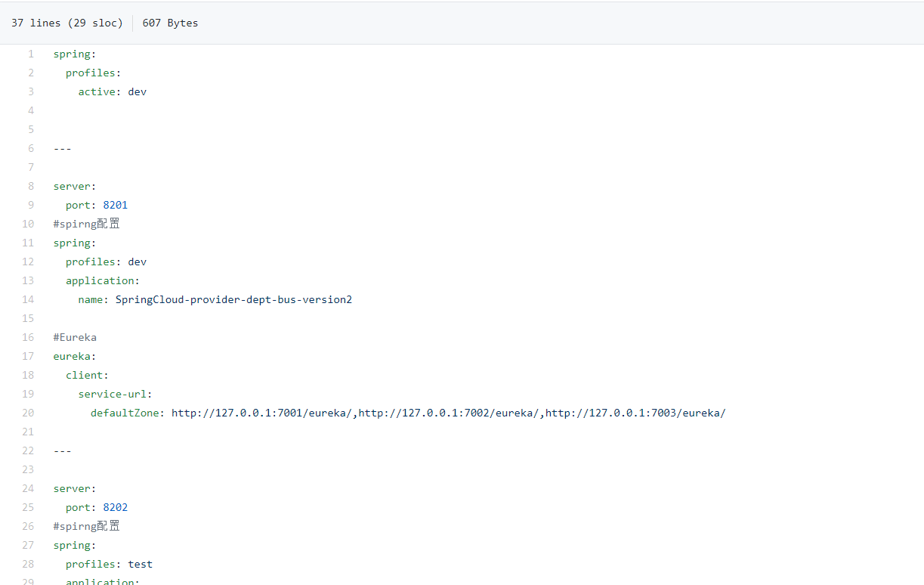Click port value 8202
The height and width of the screenshot is (585, 924).
(116, 507)
